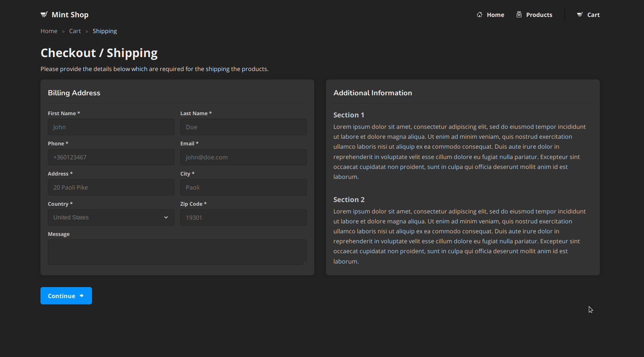Image resolution: width=644 pixels, height=357 pixels.
Task: Click inside the Email field
Action: (x=243, y=157)
